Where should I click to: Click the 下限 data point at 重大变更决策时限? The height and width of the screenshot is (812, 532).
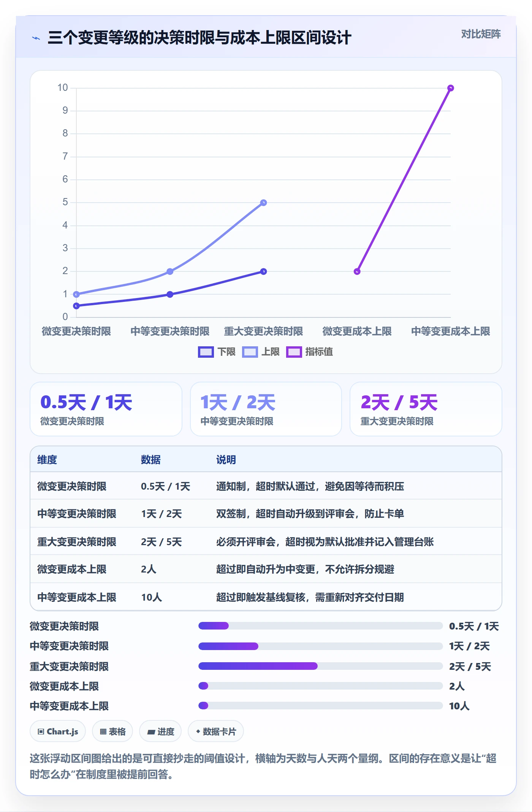click(264, 271)
